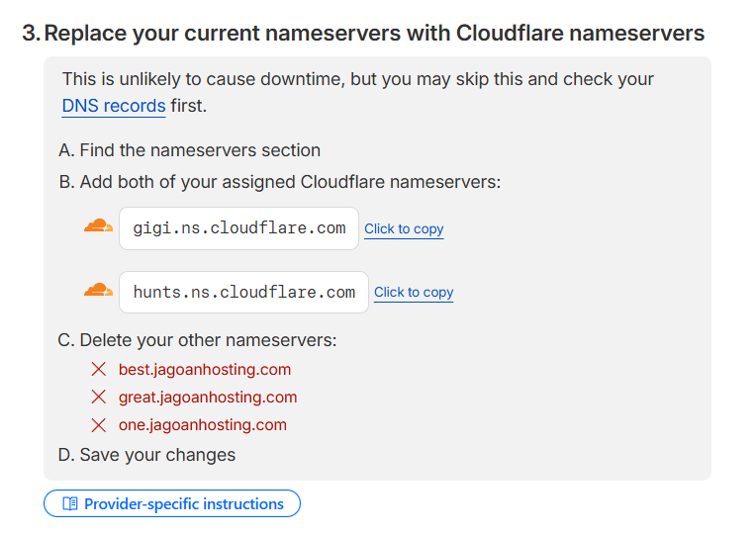This screenshot has width=756, height=534.
Task: Click the book icon in Provider-specific instructions
Action: pyautogui.click(x=70, y=503)
